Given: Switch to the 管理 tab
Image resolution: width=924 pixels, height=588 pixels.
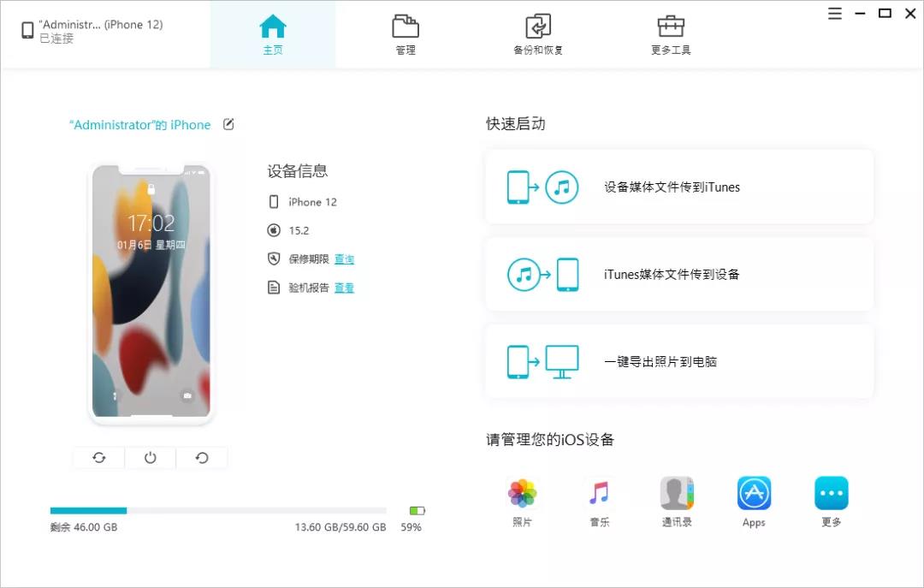Looking at the screenshot, I should [x=405, y=34].
